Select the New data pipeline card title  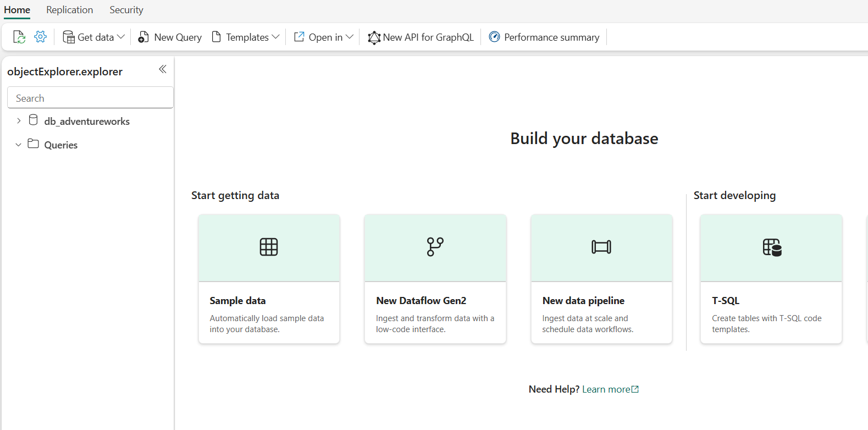point(583,301)
